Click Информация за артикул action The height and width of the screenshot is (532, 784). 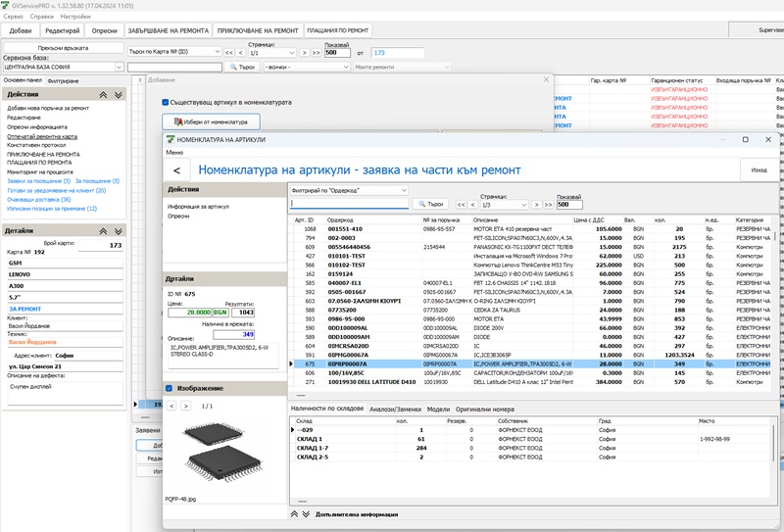pos(198,207)
